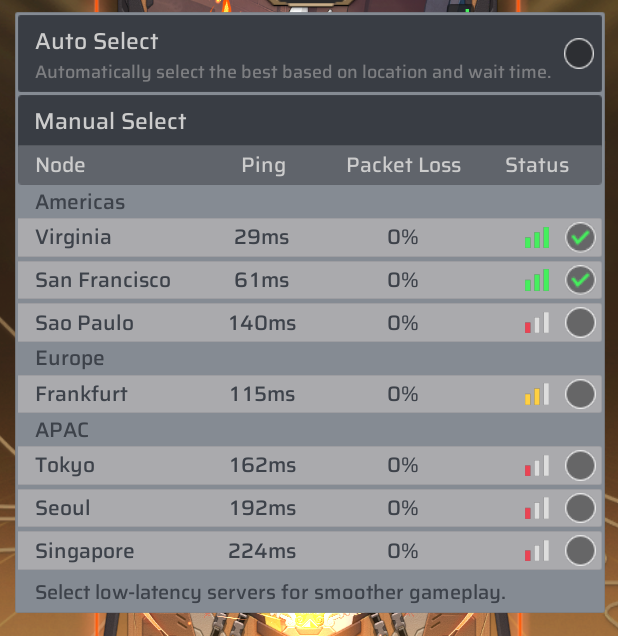Click Tokyo's red signal strength icon

(x=537, y=465)
